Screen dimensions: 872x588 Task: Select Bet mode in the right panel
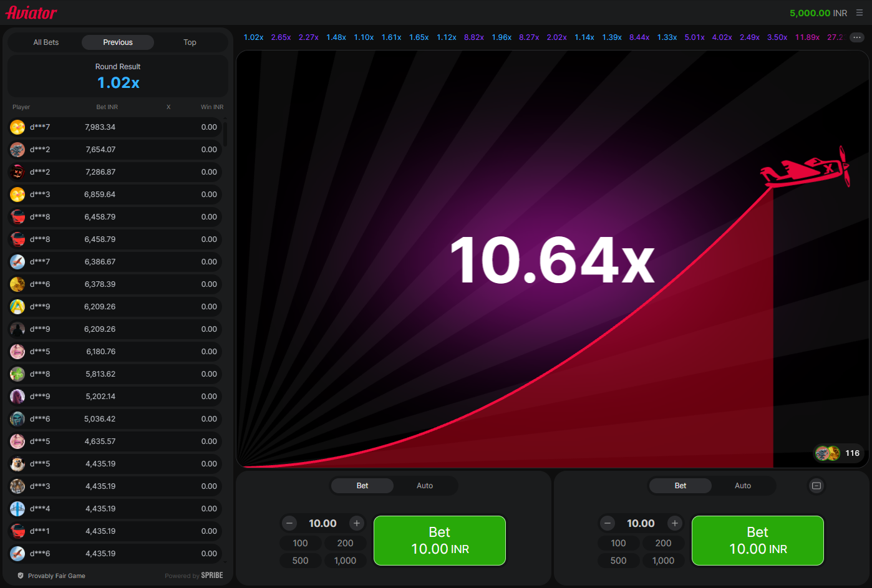pyautogui.click(x=681, y=486)
